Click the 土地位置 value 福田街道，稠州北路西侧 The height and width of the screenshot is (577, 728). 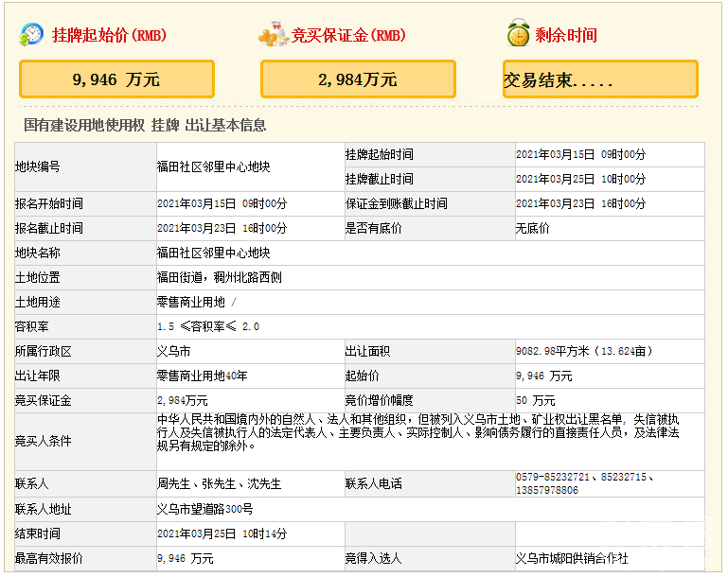[219, 277]
